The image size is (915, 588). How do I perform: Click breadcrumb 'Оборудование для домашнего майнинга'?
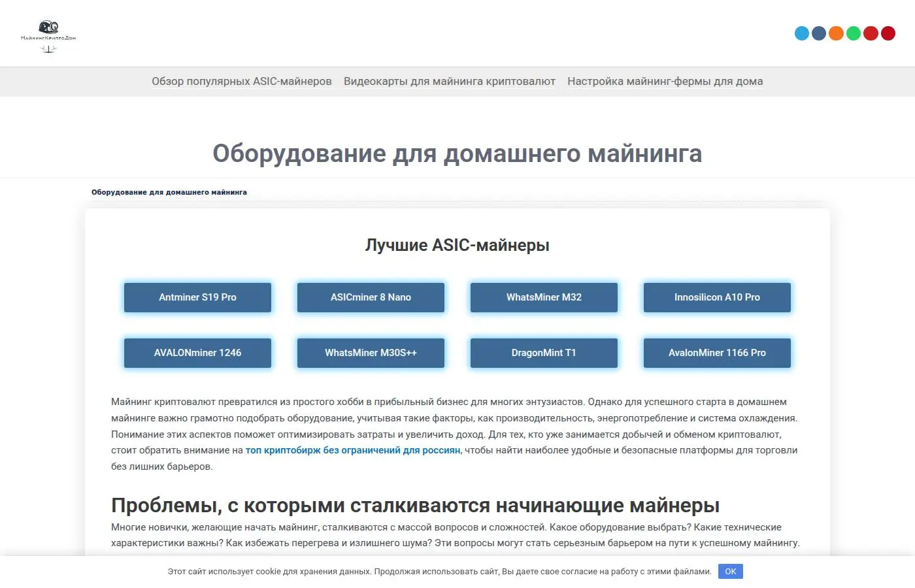(169, 193)
